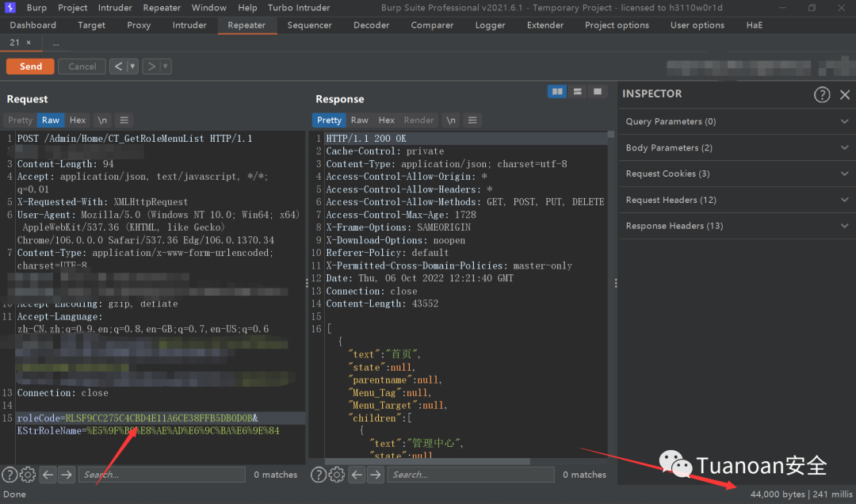Open the Sequencer tab
This screenshot has height=504, width=856.
pos(310,25)
